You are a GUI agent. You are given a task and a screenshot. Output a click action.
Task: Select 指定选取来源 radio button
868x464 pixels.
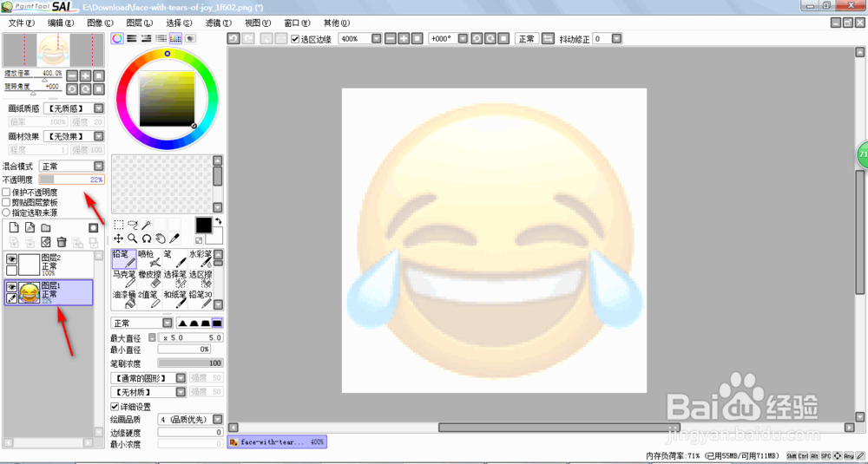(x=6, y=212)
